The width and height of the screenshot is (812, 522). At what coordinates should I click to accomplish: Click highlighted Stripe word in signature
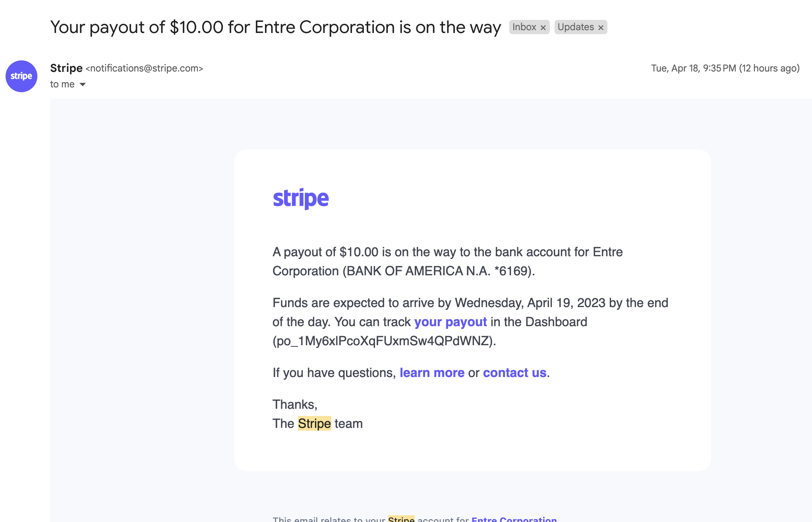click(x=314, y=423)
